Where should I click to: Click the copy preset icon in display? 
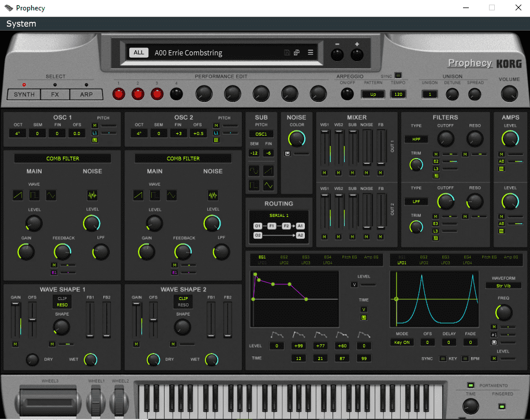pos(297,52)
